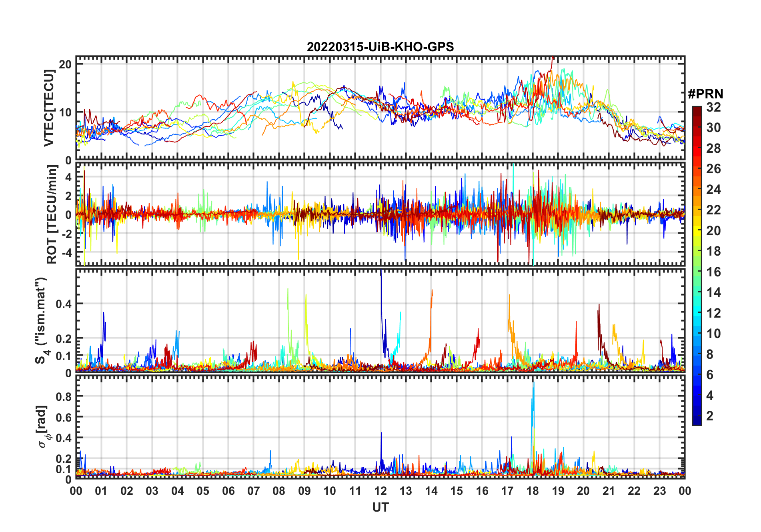The height and width of the screenshot is (532, 761).
Task: Select hour label 07 on UT axis
Action: pos(254,491)
